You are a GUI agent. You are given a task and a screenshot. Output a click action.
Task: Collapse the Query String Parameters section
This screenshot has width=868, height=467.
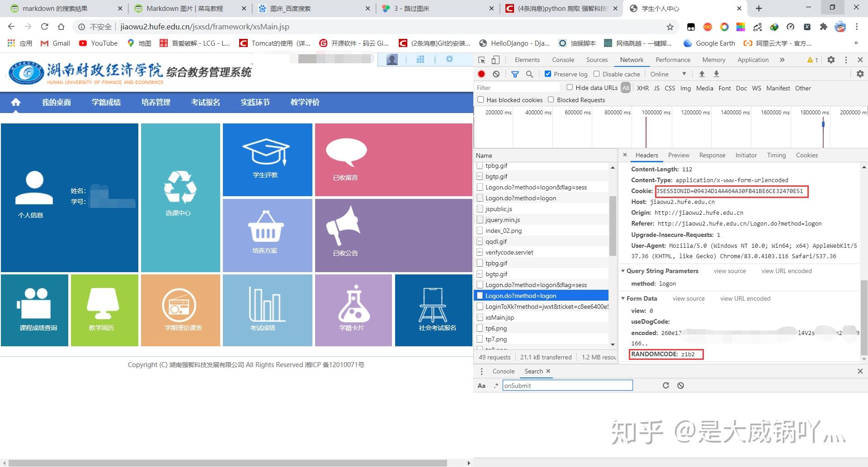pos(623,271)
